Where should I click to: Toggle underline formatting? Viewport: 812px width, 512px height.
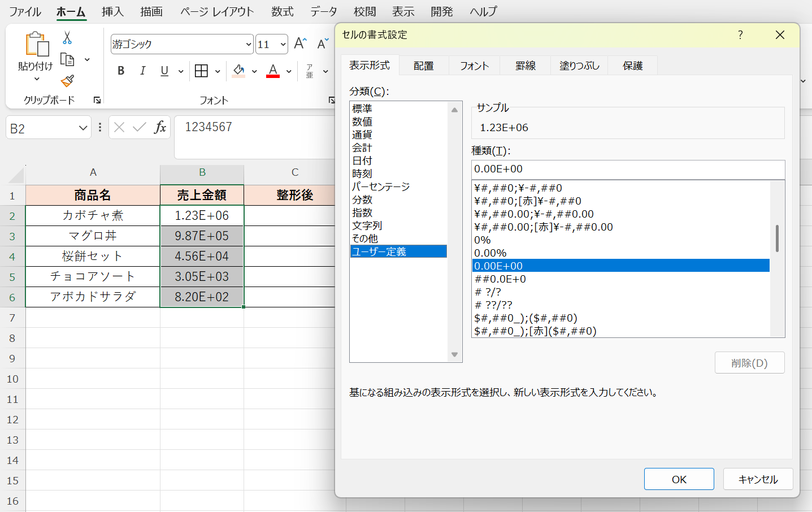164,71
